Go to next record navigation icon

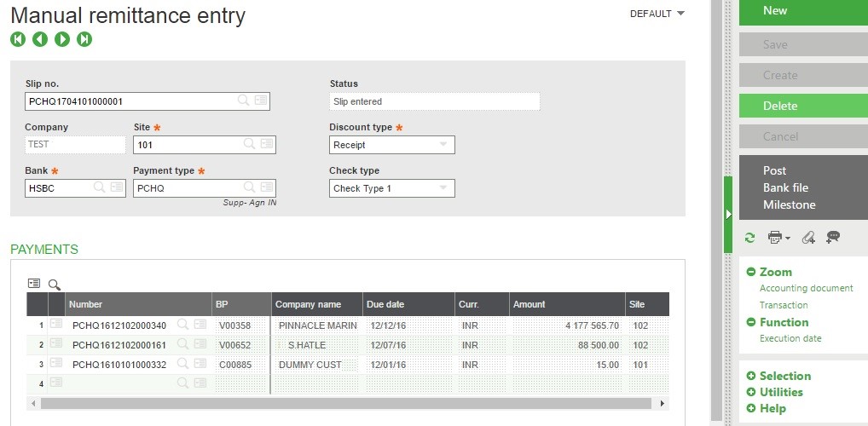62,39
